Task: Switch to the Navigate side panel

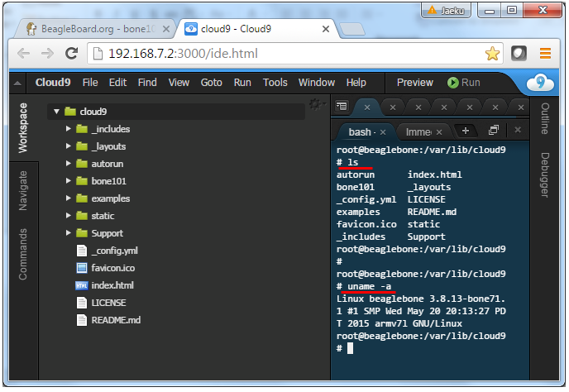Action: click(x=23, y=190)
